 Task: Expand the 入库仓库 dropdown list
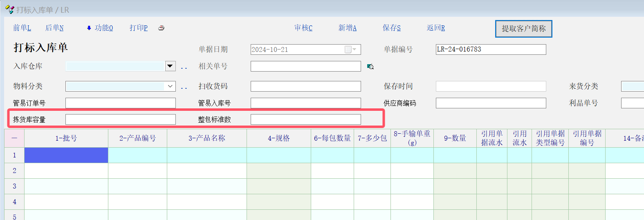click(x=170, y=66)
